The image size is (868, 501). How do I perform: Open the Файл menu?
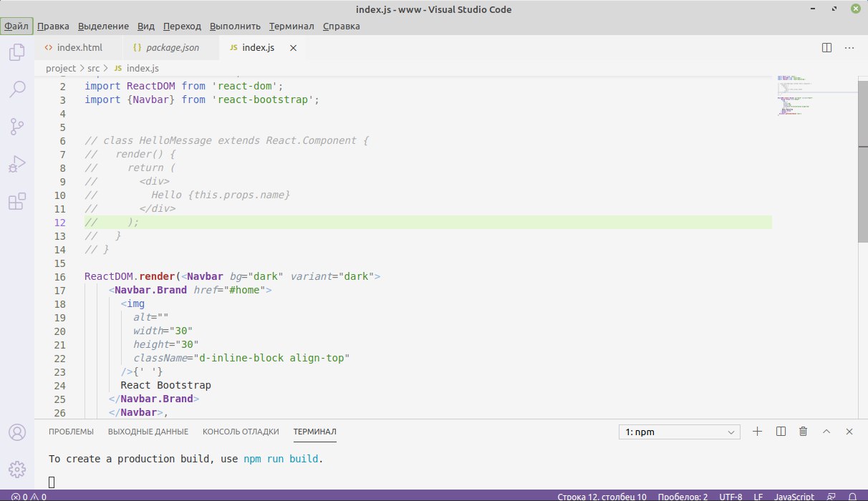pos(16,26)
